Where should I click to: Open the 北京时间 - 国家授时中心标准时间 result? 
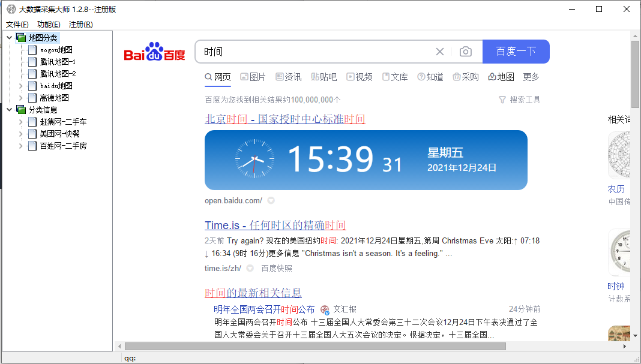(x=285, y=119)
